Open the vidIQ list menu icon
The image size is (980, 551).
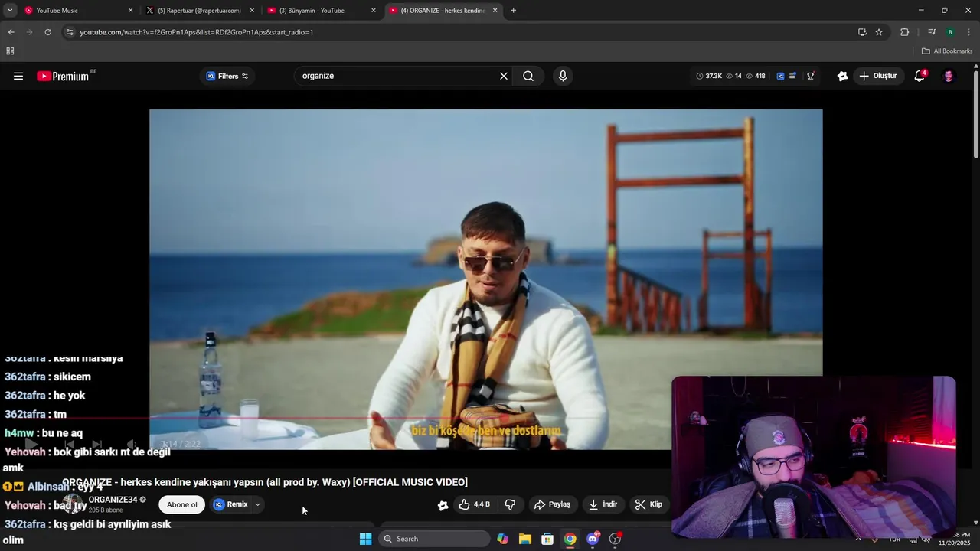[x=792, y=76]
